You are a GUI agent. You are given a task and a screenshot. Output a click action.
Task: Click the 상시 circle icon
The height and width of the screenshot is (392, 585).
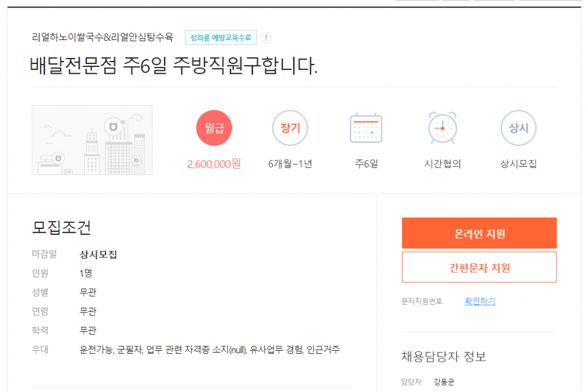click(518, 128)
